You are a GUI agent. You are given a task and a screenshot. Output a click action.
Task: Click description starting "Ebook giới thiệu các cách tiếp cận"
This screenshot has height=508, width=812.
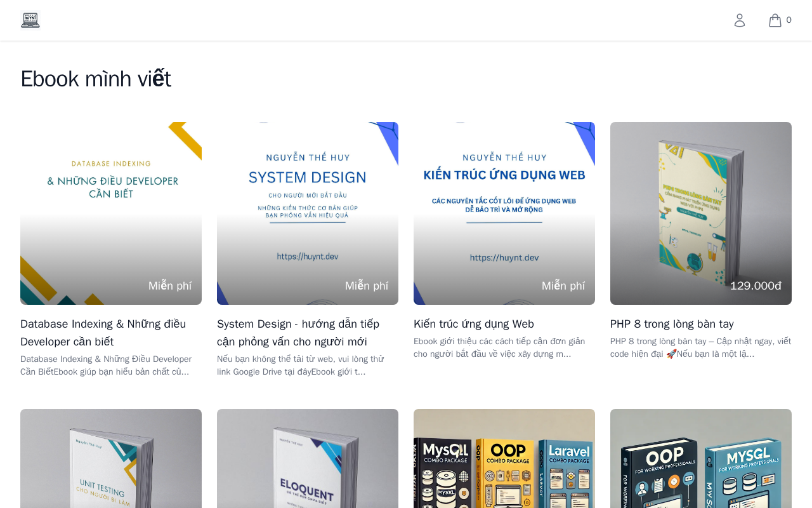pyautogui.click(x=499, y=347)
